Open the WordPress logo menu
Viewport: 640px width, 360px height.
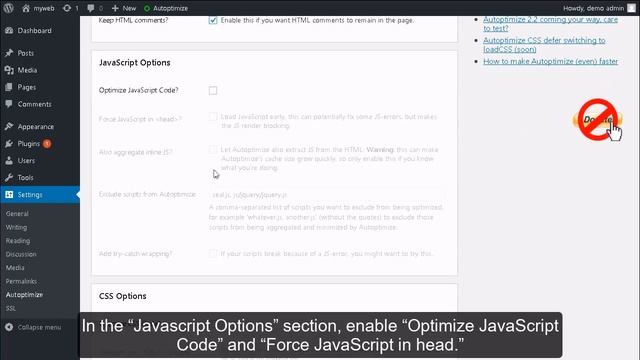point(8,8)
